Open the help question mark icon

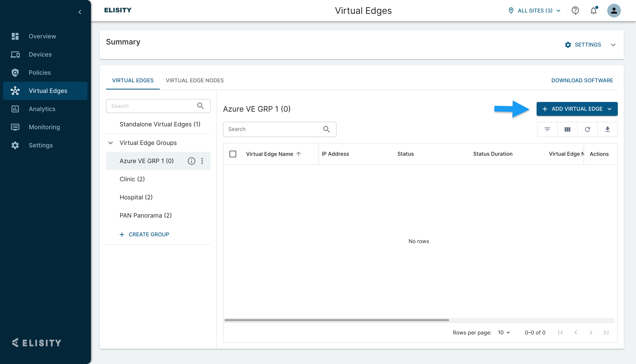(x=575, y=11)
